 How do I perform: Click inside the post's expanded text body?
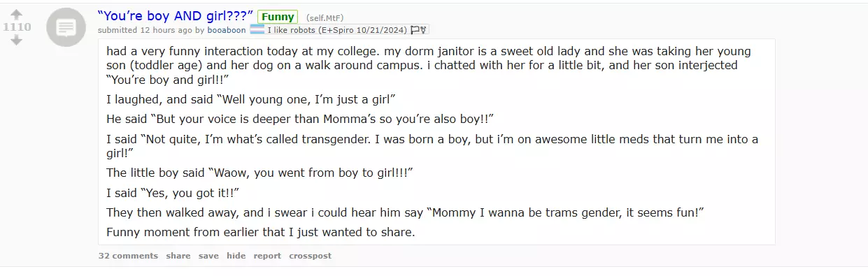436,142
